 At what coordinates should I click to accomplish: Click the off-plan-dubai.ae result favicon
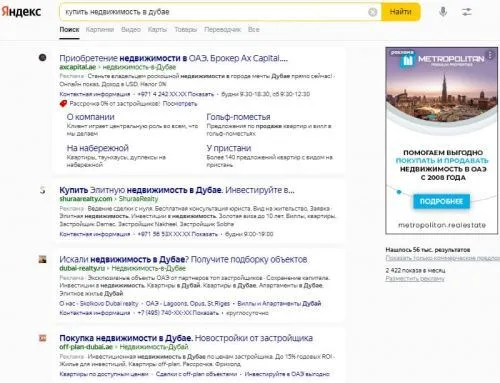point(42,338)
